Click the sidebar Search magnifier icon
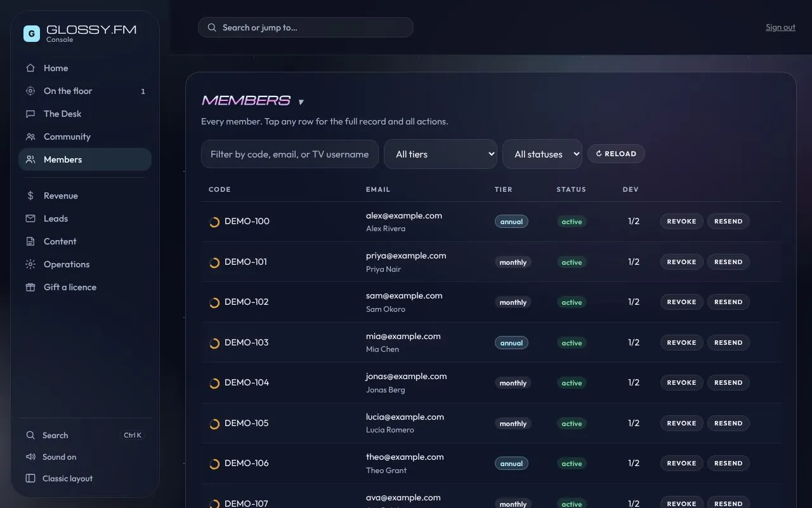 click(x=30, y=436)
